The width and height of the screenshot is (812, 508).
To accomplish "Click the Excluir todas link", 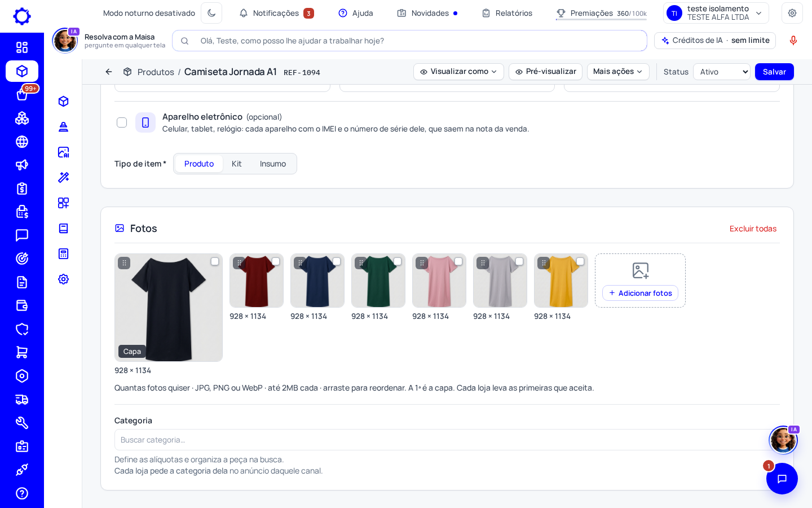I will [x=753, y=229].
